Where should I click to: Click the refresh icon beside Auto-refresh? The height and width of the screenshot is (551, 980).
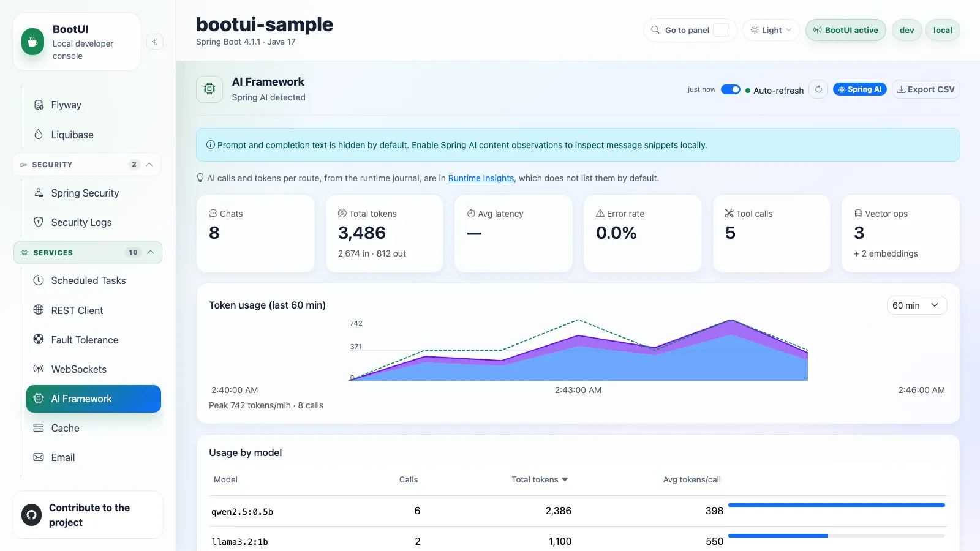[x=818, y=89]
